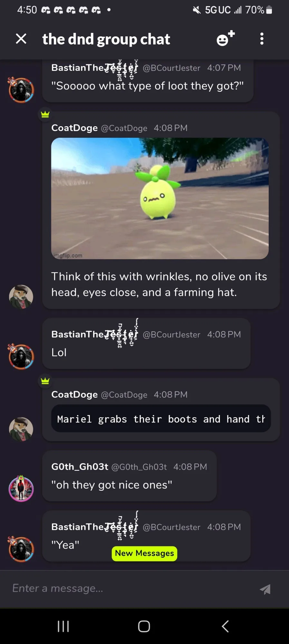Tap the CoatDoge name on the 4:08 image message
Image resolution: width=289 pixels, height=644 pixels.
click(74, 128)
